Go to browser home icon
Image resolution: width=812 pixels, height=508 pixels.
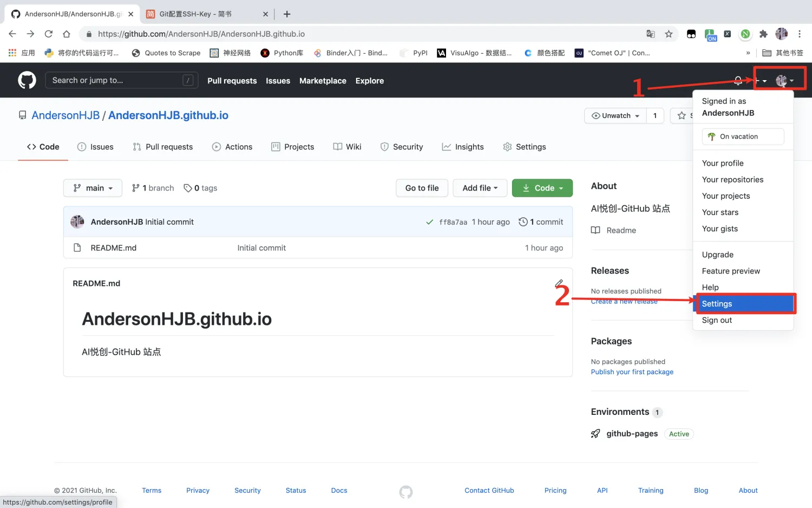click(67, 34)
